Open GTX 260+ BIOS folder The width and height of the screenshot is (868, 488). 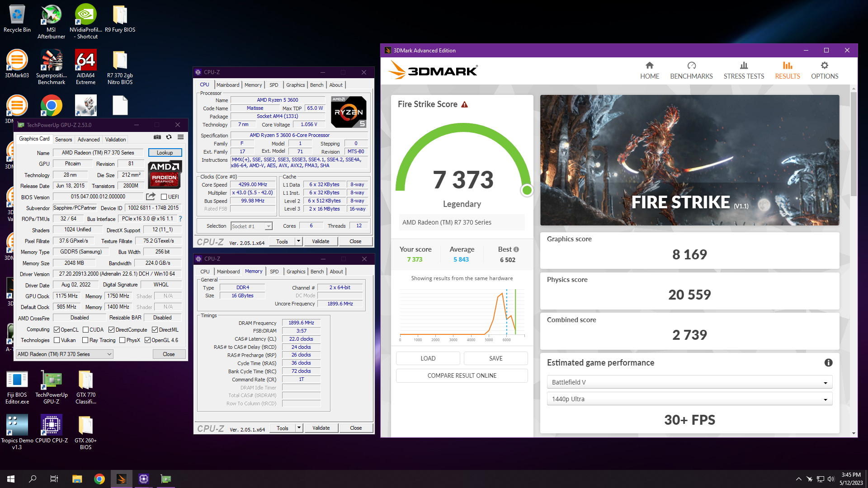[85, 432]
